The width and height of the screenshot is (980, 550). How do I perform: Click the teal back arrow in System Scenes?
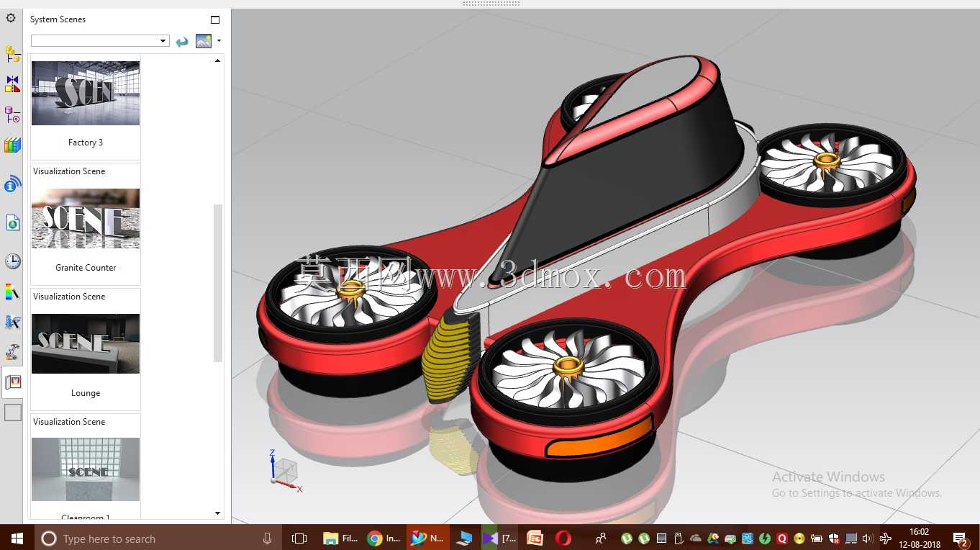[182, 41]
